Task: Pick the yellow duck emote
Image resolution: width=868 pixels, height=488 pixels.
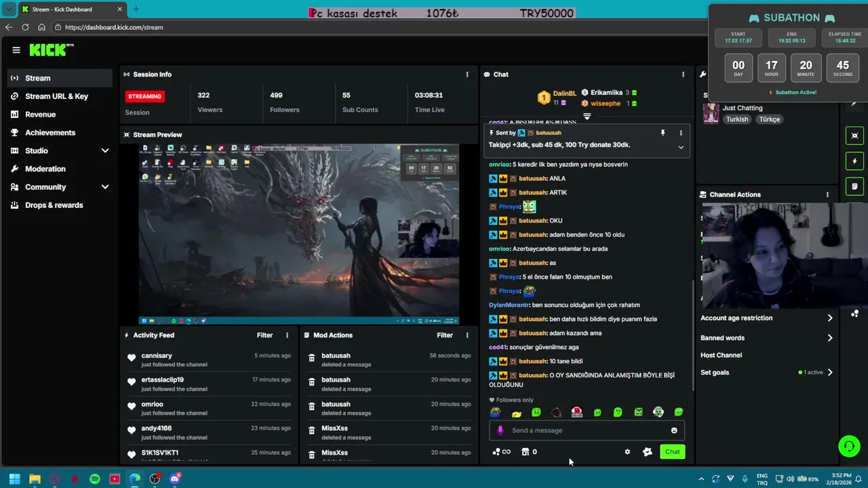Action: [516, 413]
